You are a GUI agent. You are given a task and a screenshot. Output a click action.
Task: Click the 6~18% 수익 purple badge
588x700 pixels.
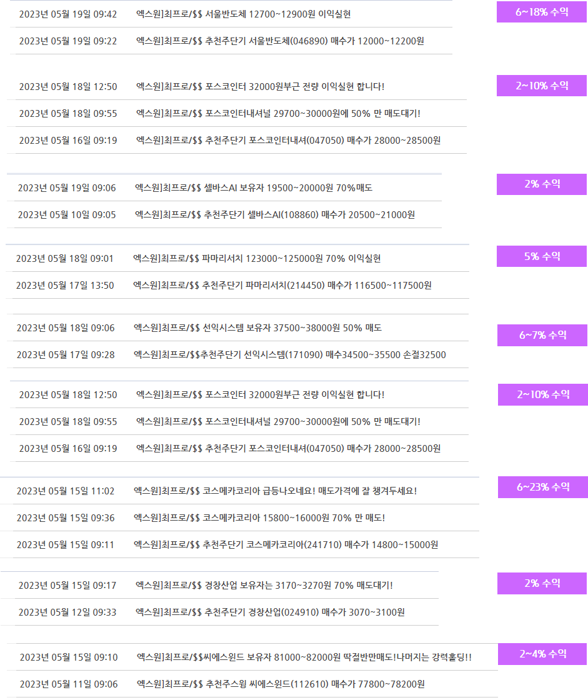pyautogui.click(x=542, y=12)
